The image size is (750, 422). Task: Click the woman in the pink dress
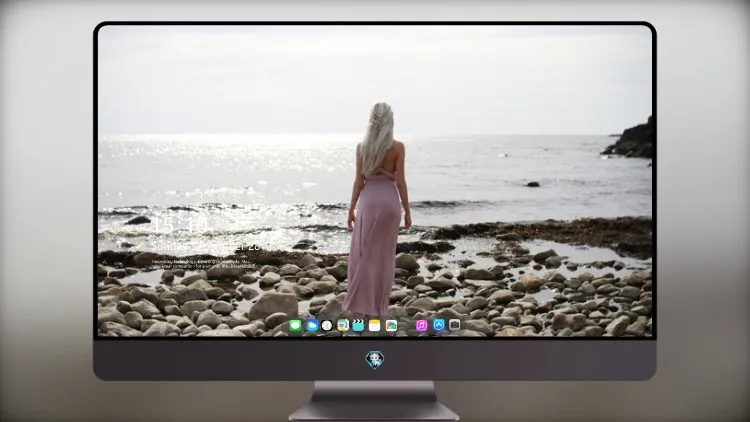point(377,211)
